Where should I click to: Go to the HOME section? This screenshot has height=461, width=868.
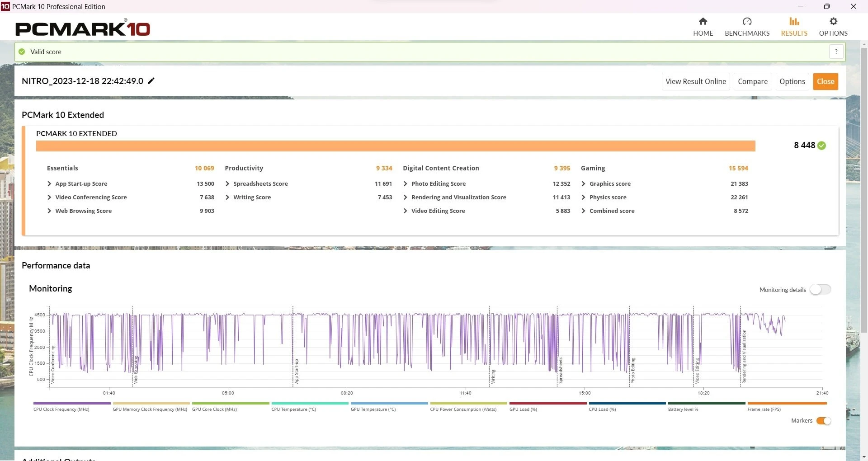pyautogui.click(x=703, y=27)
